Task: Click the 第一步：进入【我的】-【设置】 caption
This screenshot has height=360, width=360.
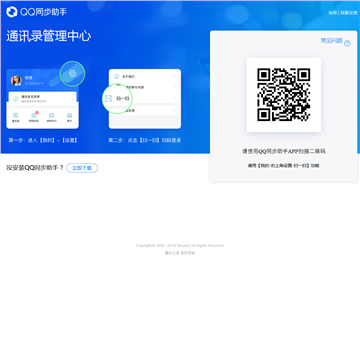Action: 43,140
